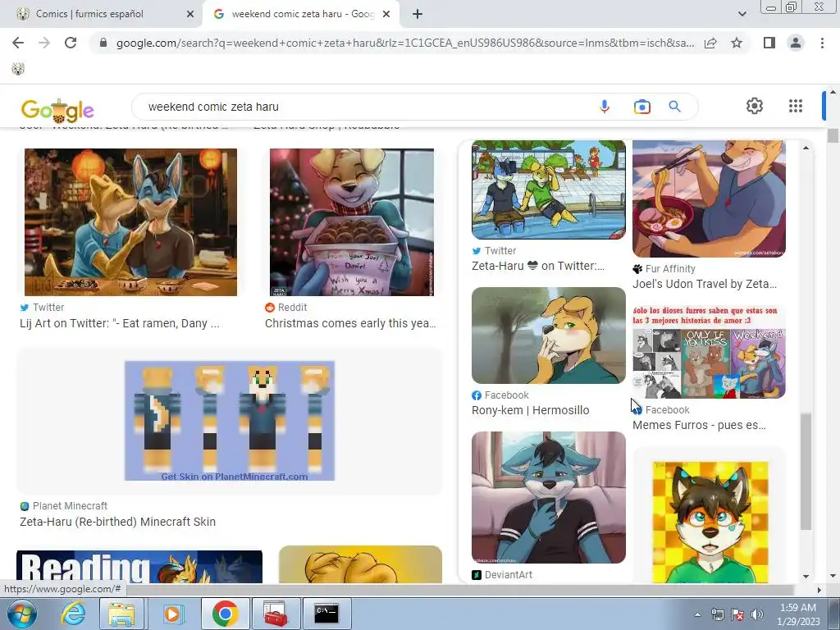This screenshot has height=630, width=840.
Task: Bookmark this page with the star
Action: (737, 43)
